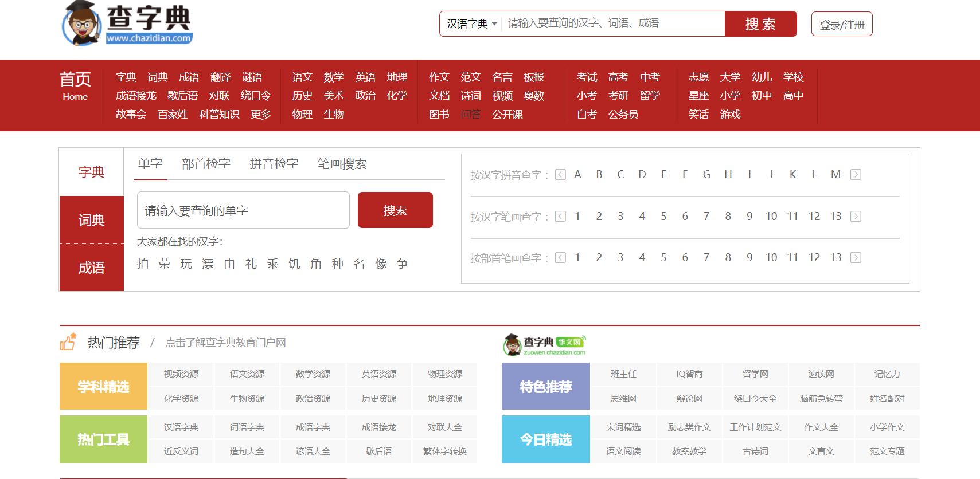Switch to the 部首检字 tab
This screenshot has width=980, height=479.
[x=206, y=164]
